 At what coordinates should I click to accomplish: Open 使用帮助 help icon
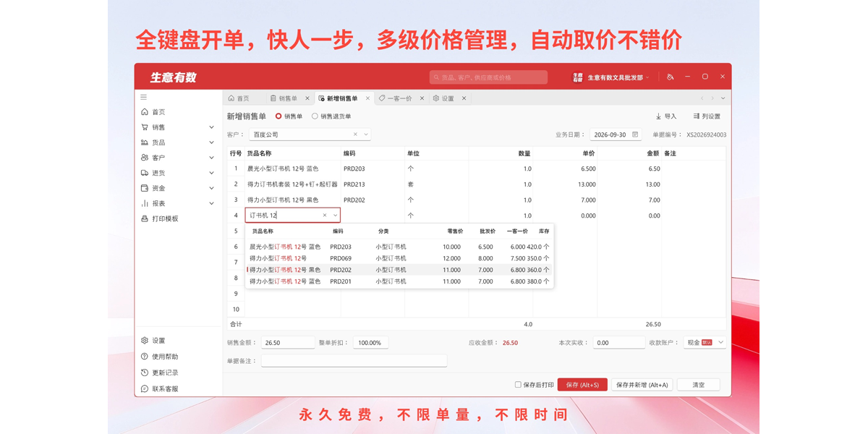145,357
